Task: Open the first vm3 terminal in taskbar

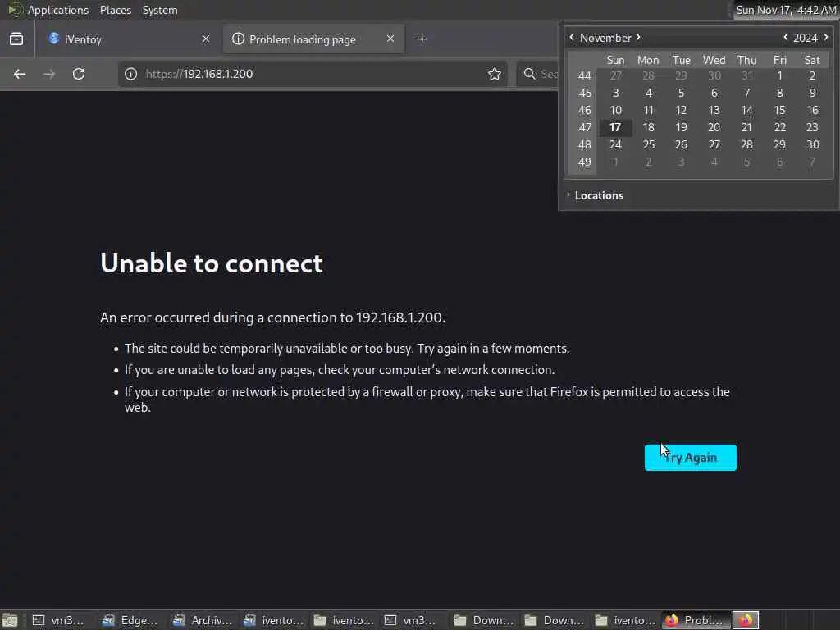Action: click(x=59, y=620)
